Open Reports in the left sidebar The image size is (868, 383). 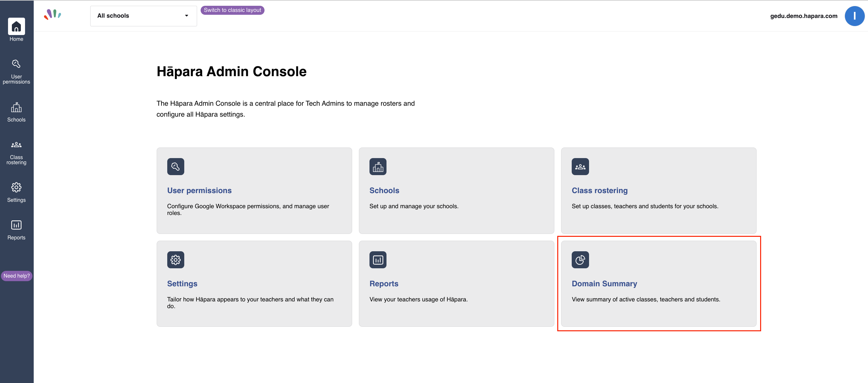point(16,230)
